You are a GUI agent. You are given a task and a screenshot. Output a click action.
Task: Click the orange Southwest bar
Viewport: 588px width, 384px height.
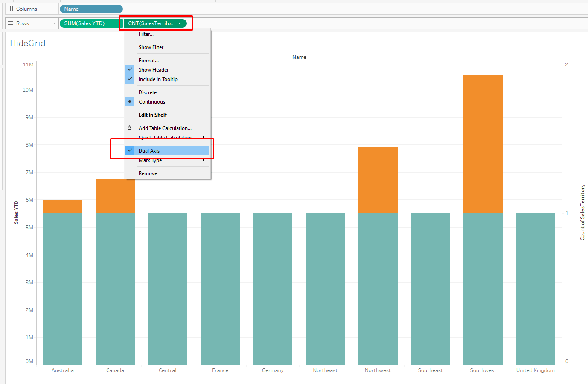point(483,141)
